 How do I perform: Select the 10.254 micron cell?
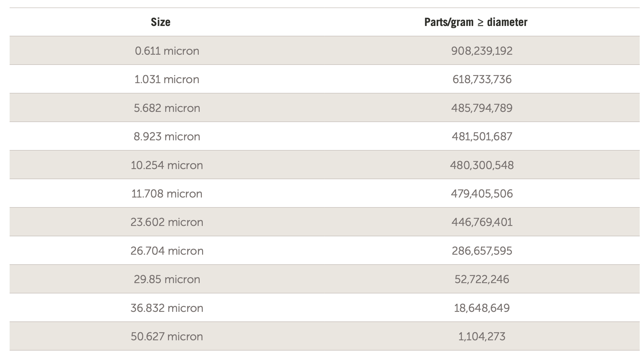pyautogui.click(x=167, y=165)
